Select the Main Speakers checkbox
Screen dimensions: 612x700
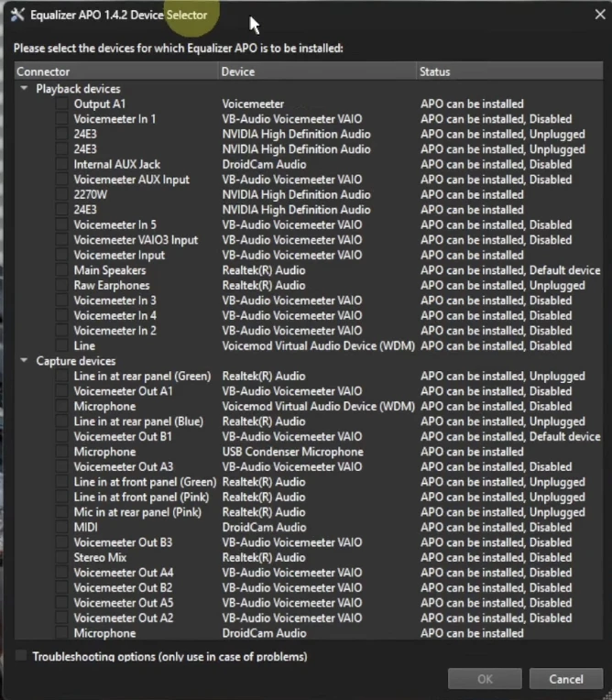(x=61, y=269)
